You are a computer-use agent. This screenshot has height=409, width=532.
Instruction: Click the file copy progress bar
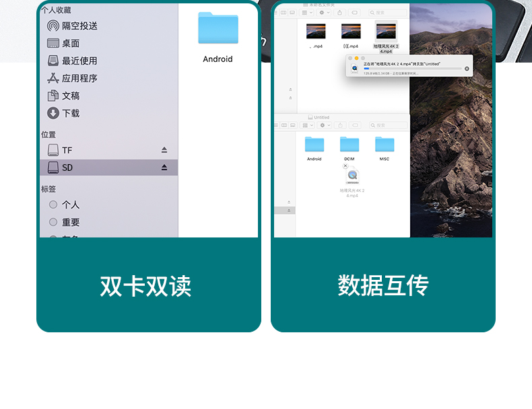click(411, 69)
